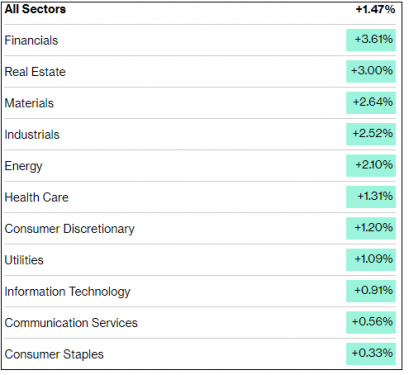
Task: Select Information Technology sector
Action: pyautogui.click(x=67, y=291)
